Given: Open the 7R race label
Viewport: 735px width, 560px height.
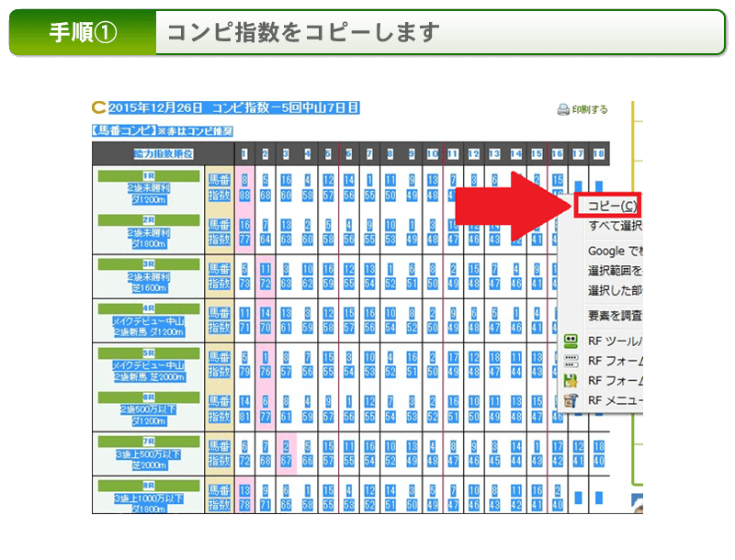Looking at the screenshot, I should (x=149, y=442).
